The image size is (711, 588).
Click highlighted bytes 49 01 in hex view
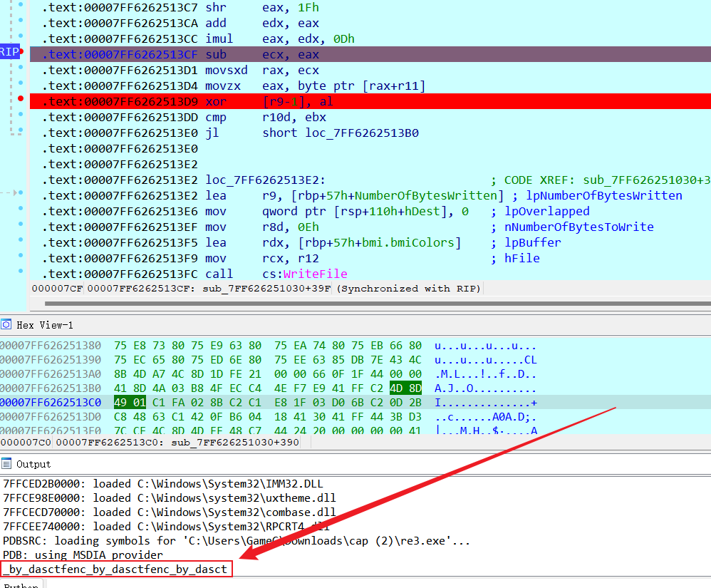coord(130,403)
